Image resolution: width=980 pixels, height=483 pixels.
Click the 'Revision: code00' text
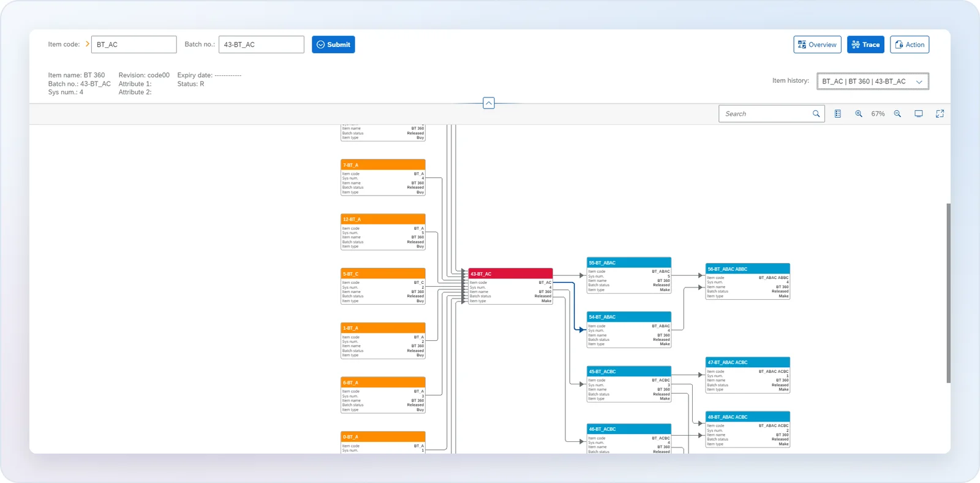[x=144, y=75]
